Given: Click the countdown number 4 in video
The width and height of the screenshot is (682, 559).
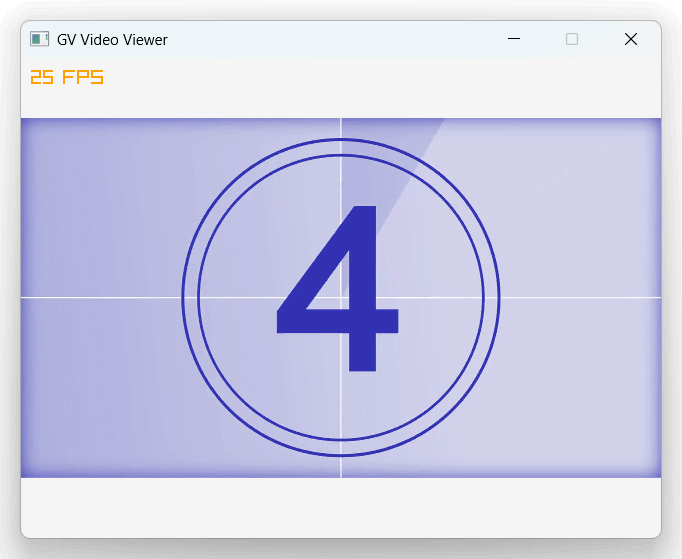Looking at the screenshot, I should [x=338, y=288].
